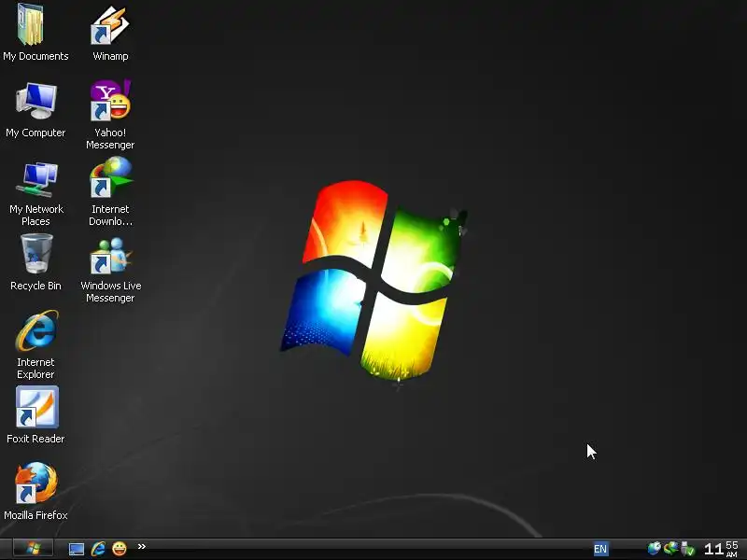Click the 'My Computer' label text
The height and width of the screenshot is (560, 747).
(x=35, y=133)
